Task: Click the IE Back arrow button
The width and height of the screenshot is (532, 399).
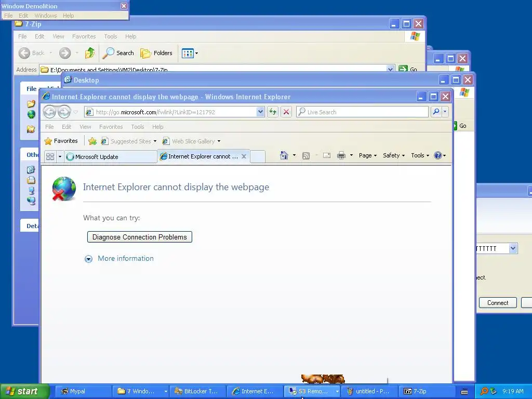Action: coord(49,112)
